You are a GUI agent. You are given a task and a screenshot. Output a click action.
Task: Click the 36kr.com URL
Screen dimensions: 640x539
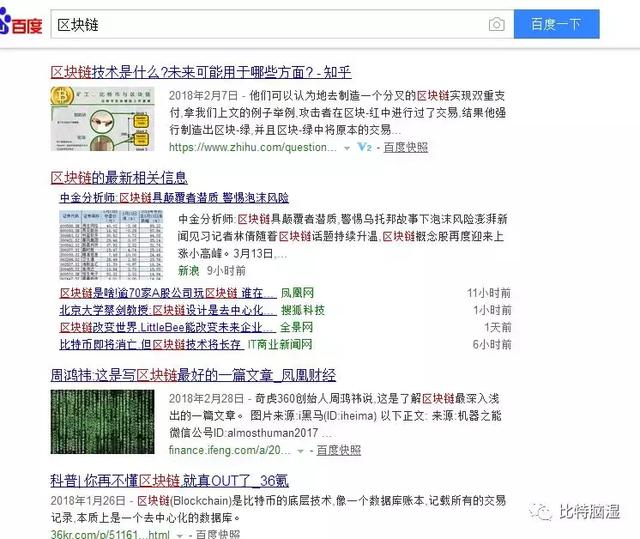coord(110,534)
